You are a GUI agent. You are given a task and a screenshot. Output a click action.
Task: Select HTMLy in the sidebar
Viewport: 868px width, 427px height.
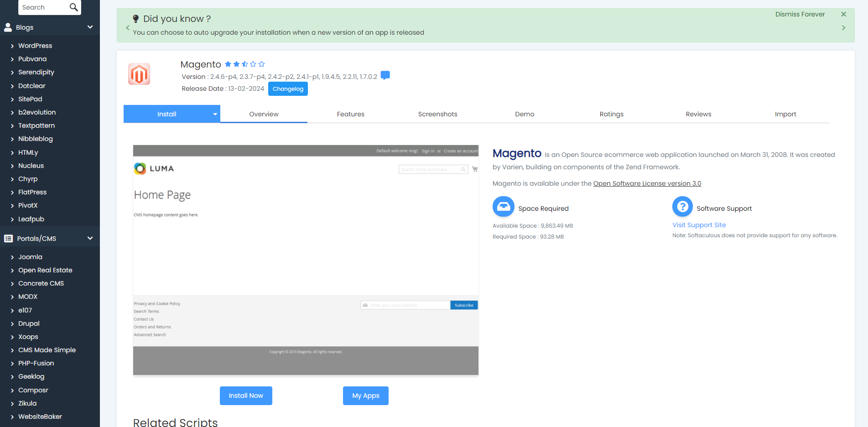[x=28, y=152]
